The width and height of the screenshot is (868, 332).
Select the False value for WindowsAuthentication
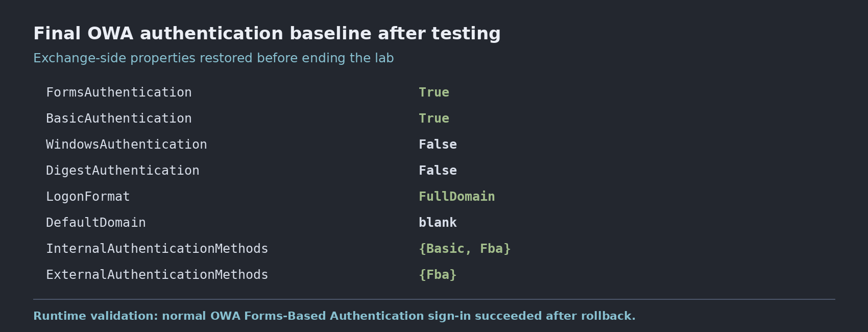(x=438, y=145)
